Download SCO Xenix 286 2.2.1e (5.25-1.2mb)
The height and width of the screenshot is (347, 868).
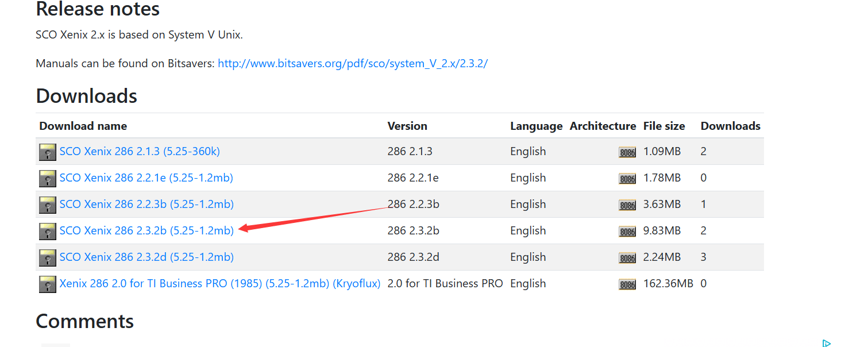146,178
